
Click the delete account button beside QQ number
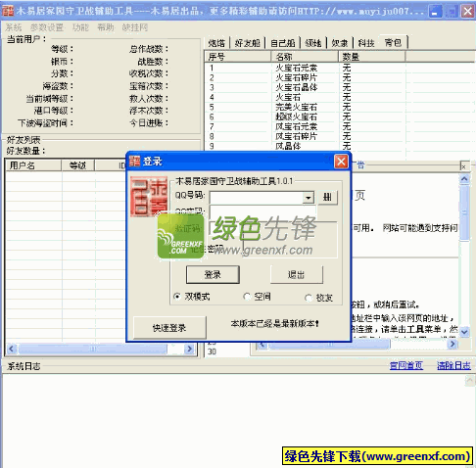(327, 197)
